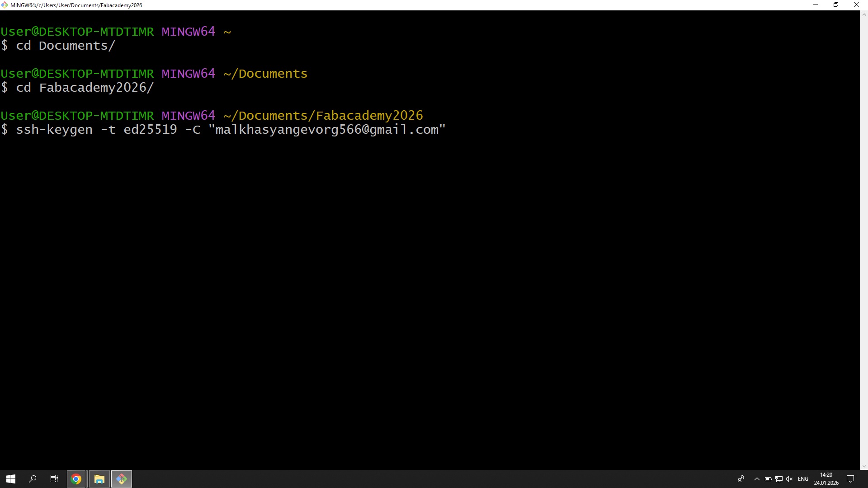Click the Git Bash taskbar icon

[x=122, y=479]
